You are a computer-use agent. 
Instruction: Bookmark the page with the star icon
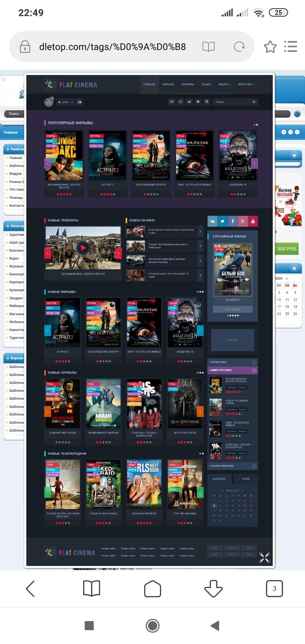point(270,47)
